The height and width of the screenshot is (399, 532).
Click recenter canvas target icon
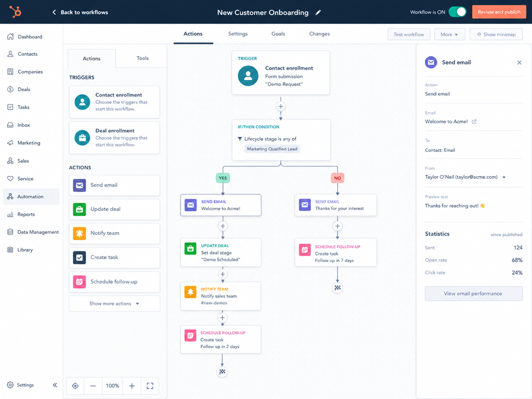click(75, 386)
